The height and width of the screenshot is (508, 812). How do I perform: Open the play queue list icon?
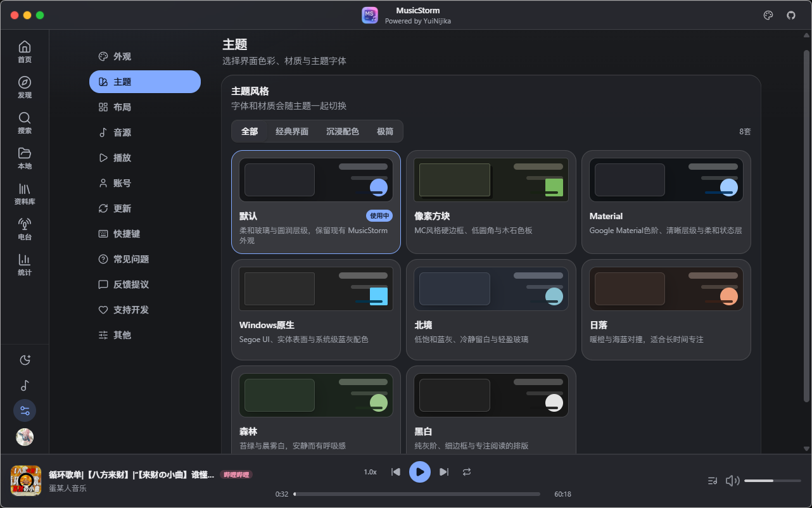pos(713,481)
